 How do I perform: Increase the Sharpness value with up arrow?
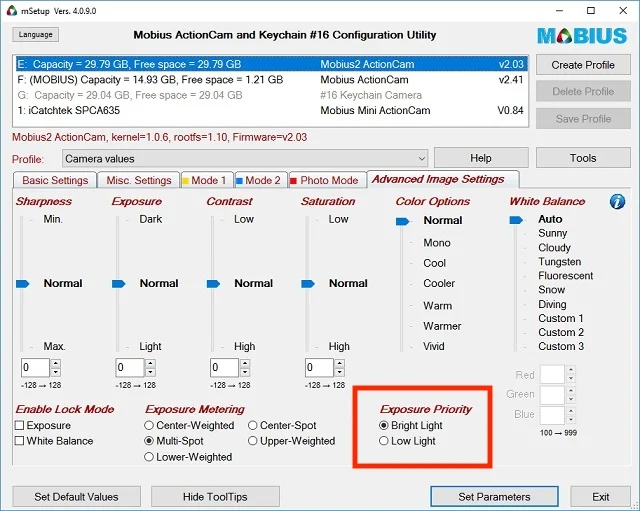pyautogui.click(x=56, y=363)
